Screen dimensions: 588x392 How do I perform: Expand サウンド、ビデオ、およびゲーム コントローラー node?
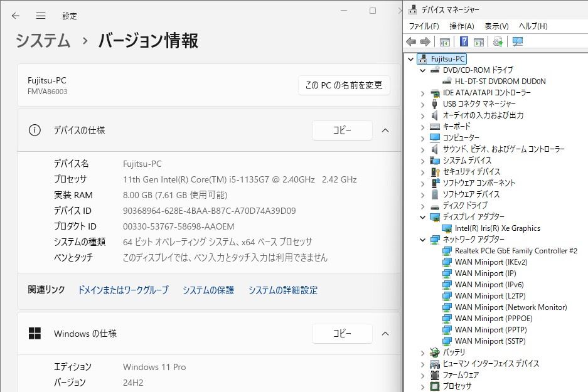pos(422,150)
